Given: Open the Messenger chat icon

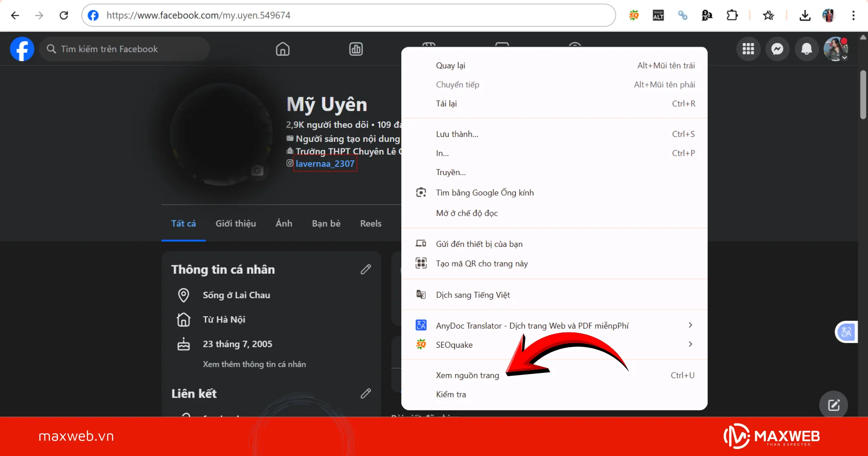Looking at the screenshot, I should (777, 49).
